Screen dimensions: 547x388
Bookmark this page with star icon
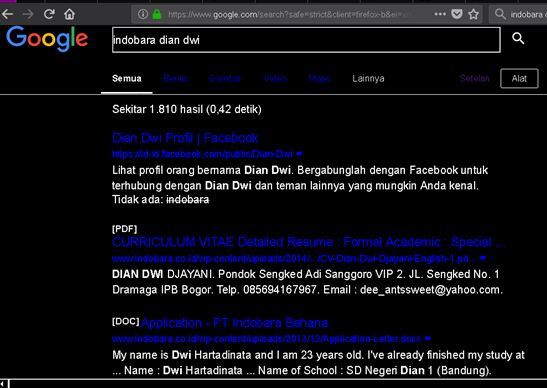click(x=473, y=14)
